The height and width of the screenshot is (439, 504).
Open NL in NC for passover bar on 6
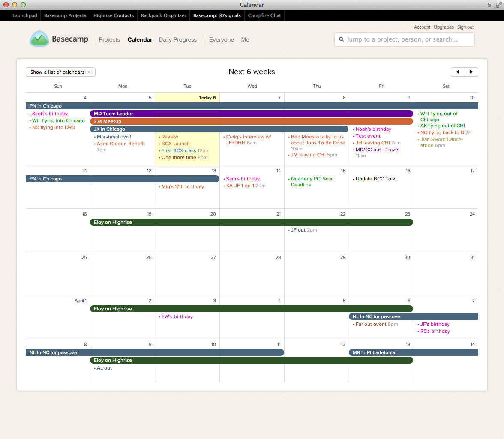(x=413, y=316)
